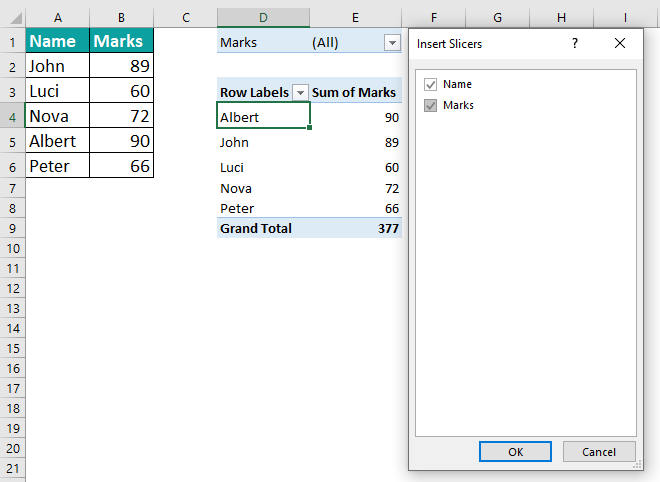This screenshot has height=482, width=660.
Task: Select row 4 header
Action: click(x=13, y=117)
